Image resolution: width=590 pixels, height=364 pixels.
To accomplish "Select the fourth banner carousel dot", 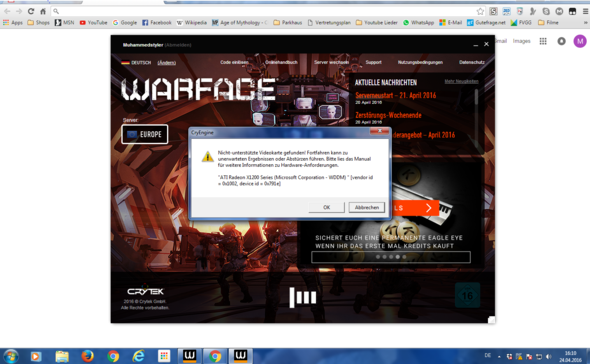I will click(x=398, y=257).
